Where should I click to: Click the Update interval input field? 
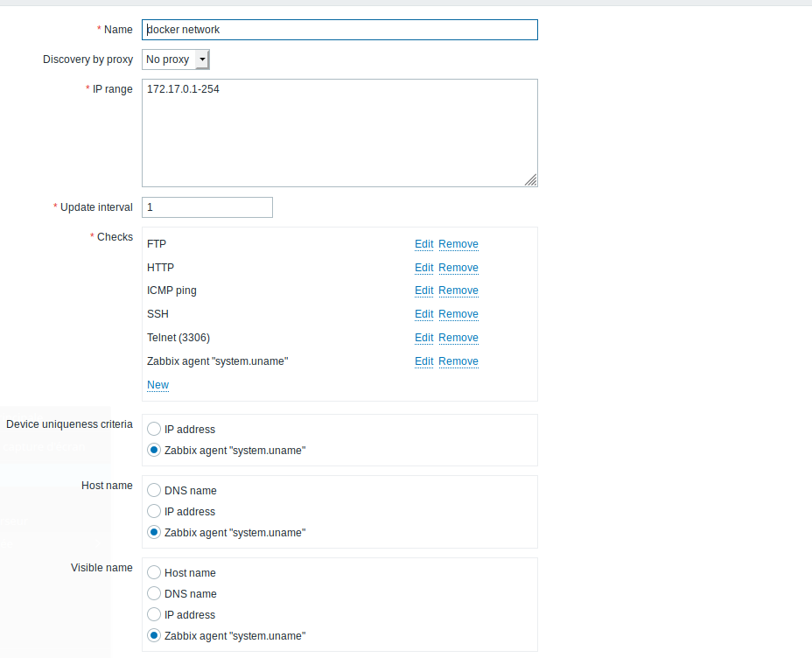(206, 207)
